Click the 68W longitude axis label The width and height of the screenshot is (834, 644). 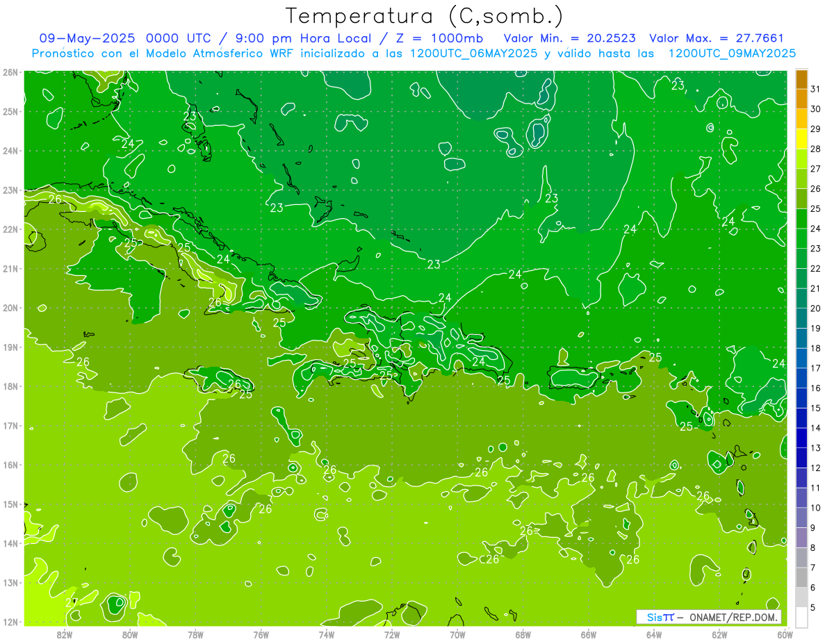[523, 634]
